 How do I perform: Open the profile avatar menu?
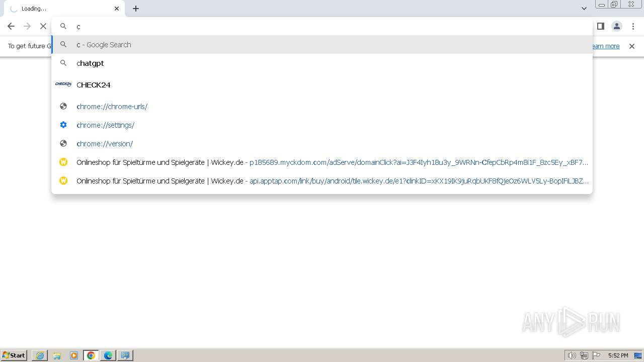point(616,26)
